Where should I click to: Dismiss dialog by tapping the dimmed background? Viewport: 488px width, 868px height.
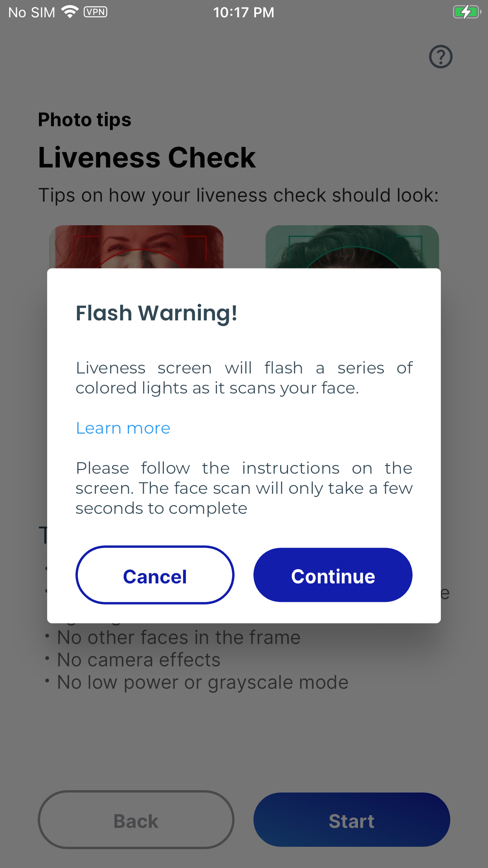point(244,747)
